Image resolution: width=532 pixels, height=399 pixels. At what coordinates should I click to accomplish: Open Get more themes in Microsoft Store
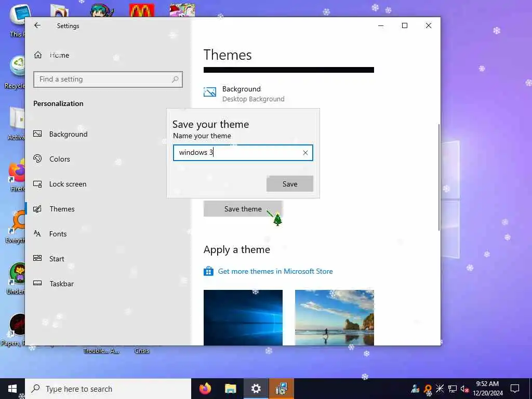click(275, 271)
